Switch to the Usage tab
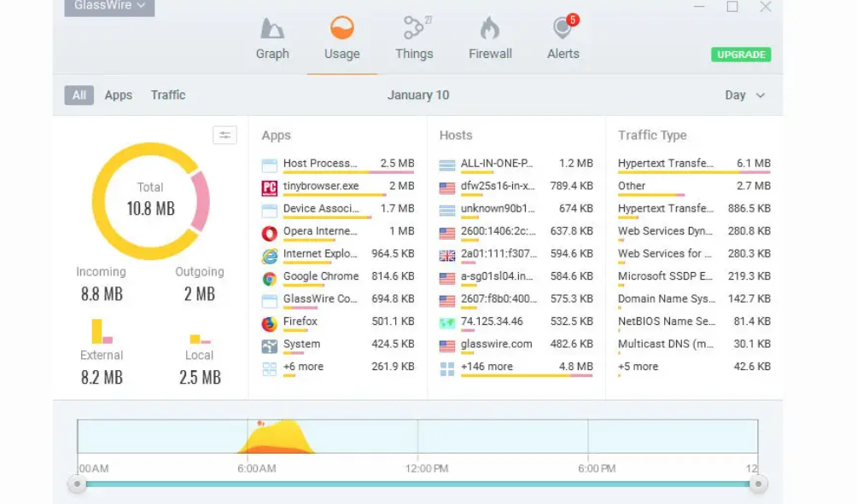The width and height of the screenshot is (857, 504). click(x=341, y=38)
